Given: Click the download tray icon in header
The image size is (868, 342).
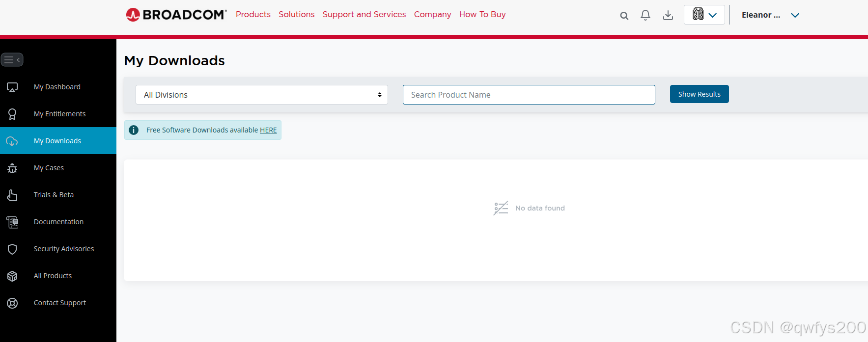Looking at the screenshot, I should point(668,15).
